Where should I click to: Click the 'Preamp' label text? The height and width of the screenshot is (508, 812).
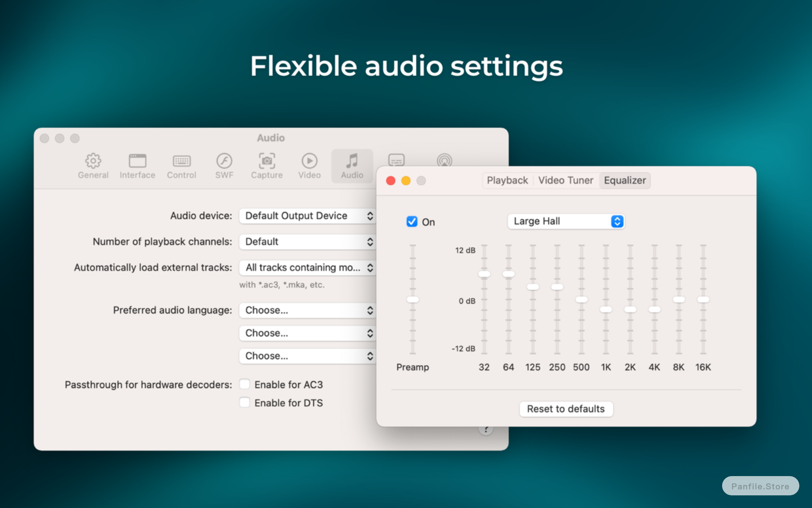(413, 367)
